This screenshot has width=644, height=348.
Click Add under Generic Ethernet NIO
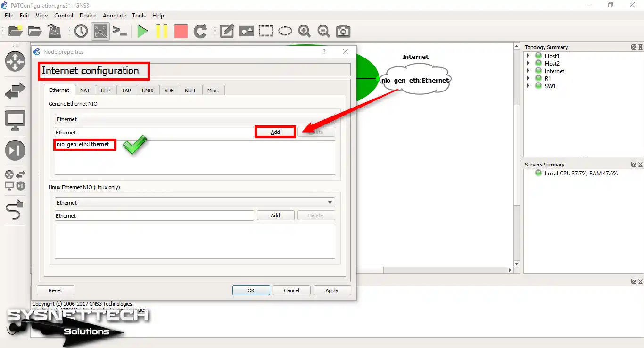275,132
